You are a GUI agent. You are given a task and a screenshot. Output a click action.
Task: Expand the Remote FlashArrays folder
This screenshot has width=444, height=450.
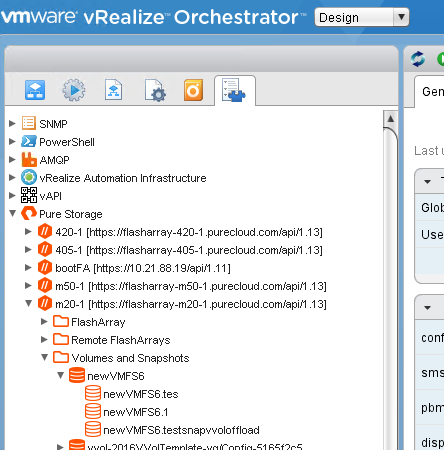44,340
